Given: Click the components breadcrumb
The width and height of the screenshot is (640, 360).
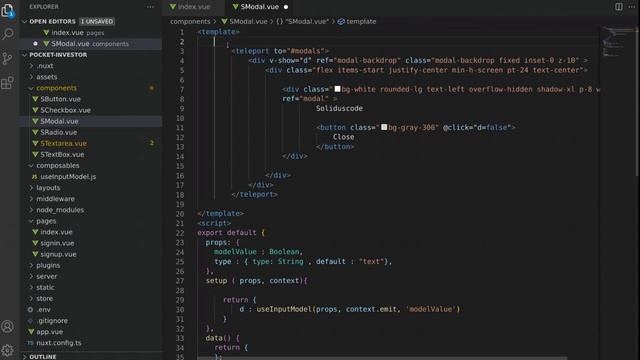Looking at the screenshot, I should click(x=190, y=22).
